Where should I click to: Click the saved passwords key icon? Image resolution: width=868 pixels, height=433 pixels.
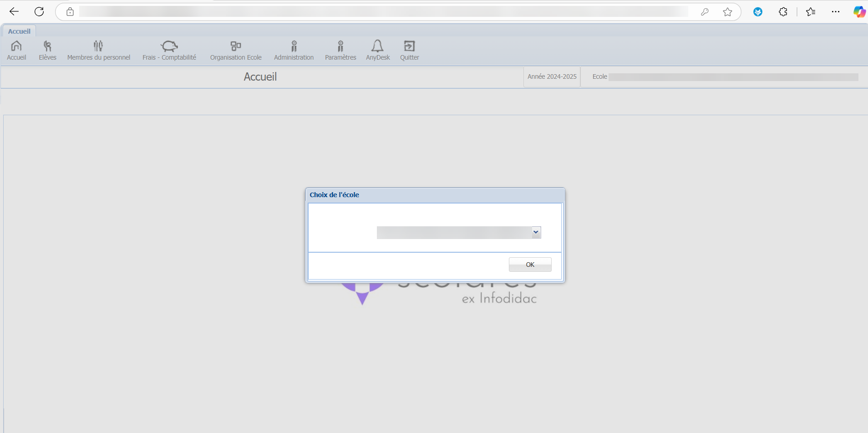point(705,12)
